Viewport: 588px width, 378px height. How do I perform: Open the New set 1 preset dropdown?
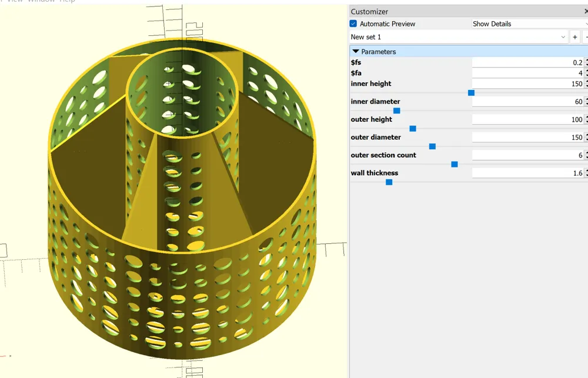coord(563,36)
